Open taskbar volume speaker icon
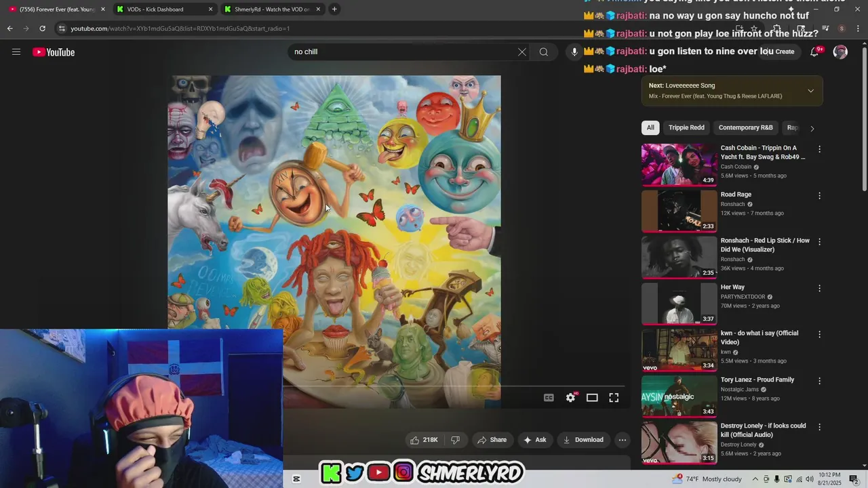Image resolution: width=868 pixels, height=488 pixels. click(x=809, y=479)
